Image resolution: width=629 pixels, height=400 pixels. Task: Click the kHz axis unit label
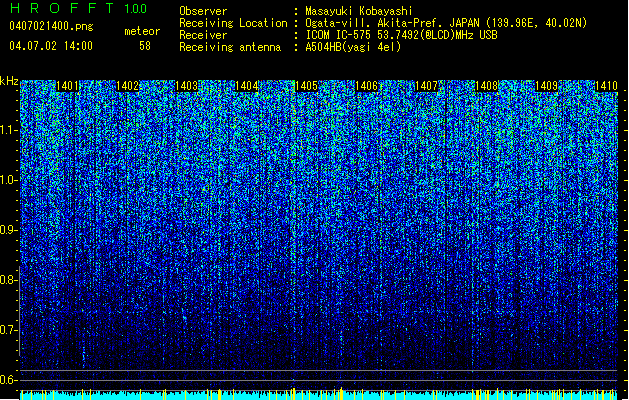pos(9,81)
